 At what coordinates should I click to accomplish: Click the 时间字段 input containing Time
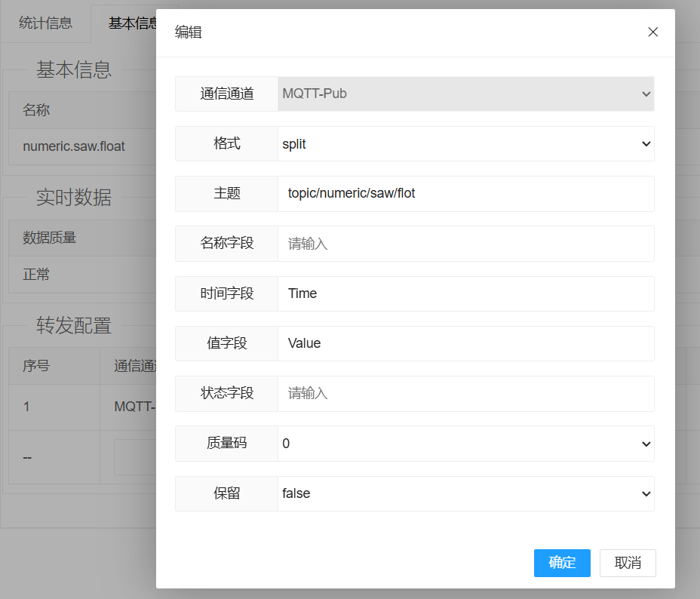coord(465,293)
